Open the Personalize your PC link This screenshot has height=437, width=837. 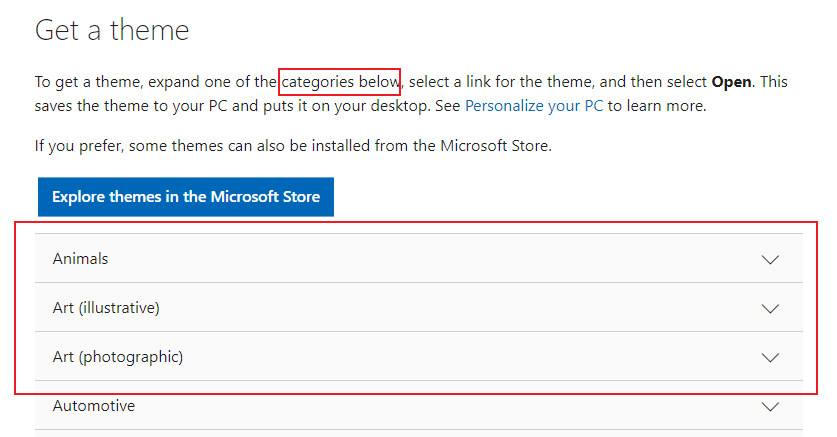pos(534,105)
